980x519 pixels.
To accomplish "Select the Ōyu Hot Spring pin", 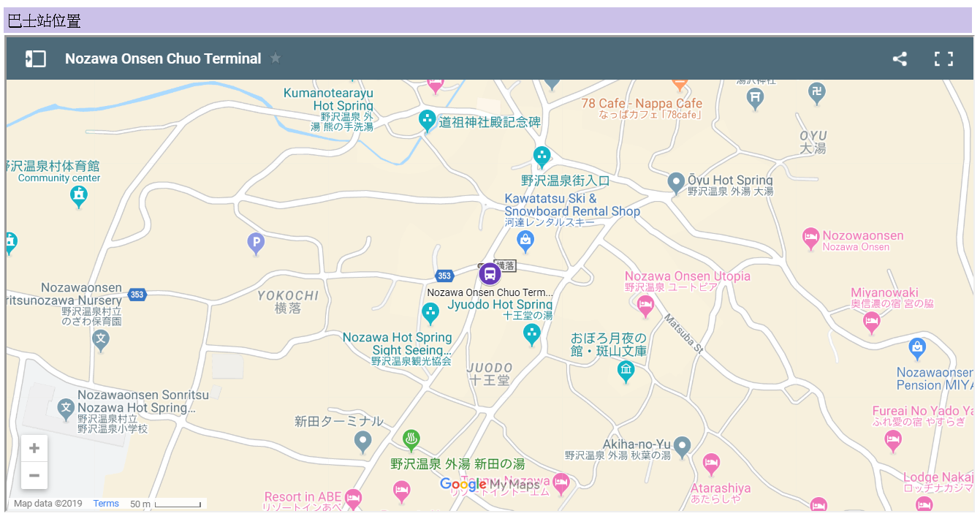I will pos(676,183).
